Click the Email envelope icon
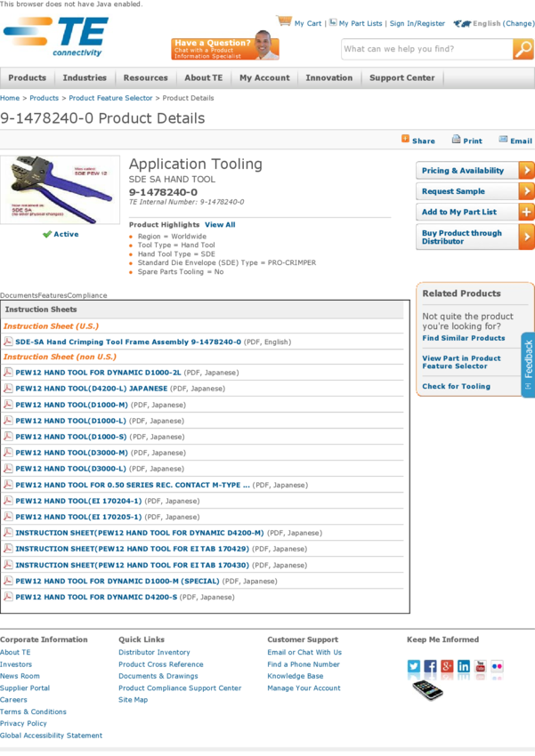The width and height of the screenshot is (535, 756). [503, 140]
